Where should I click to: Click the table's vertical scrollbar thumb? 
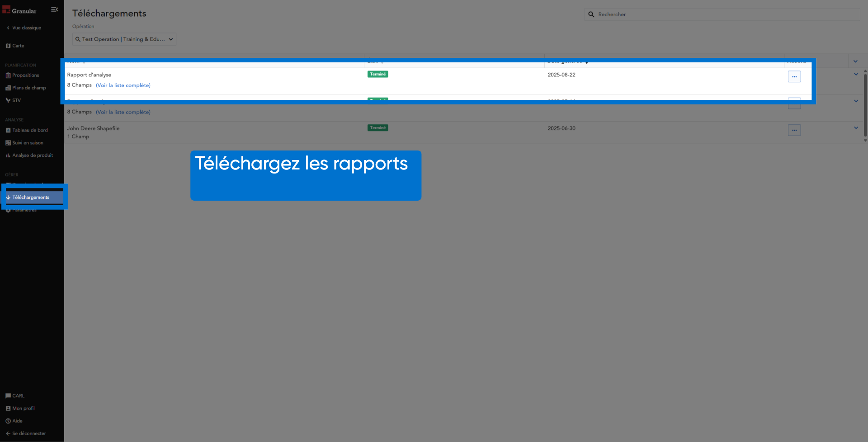coord(865,105)
